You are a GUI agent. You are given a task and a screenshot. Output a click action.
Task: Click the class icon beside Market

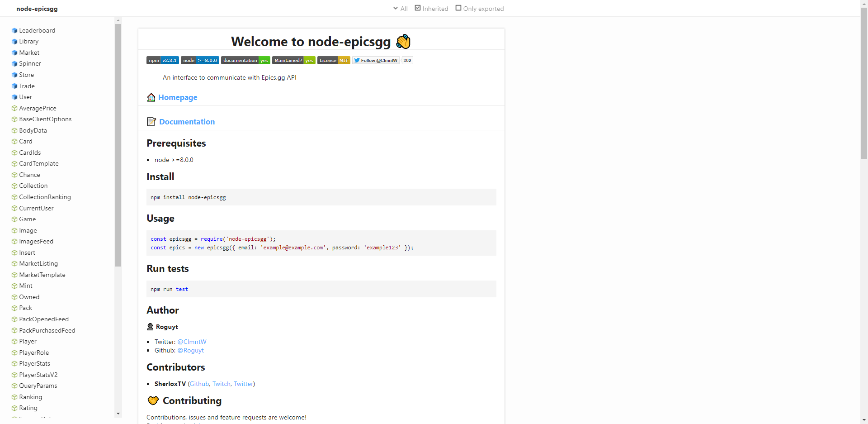[14, 52]
